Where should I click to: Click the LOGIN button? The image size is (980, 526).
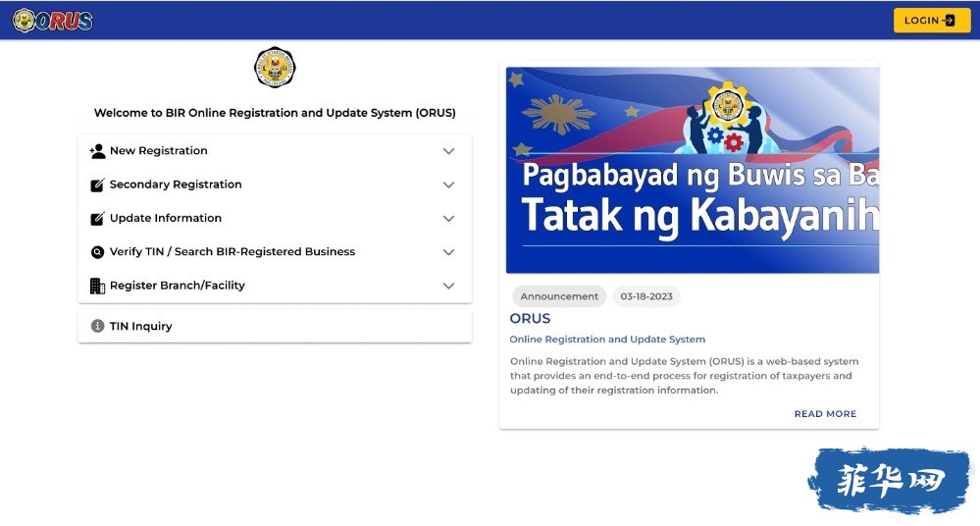tap(931, 20)
